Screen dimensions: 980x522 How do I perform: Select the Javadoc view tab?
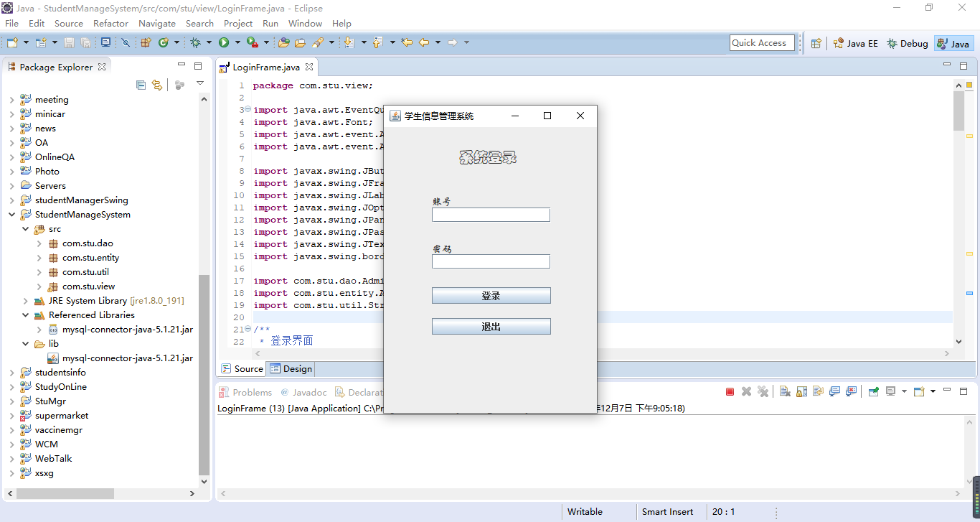click(x=303, y=392)
